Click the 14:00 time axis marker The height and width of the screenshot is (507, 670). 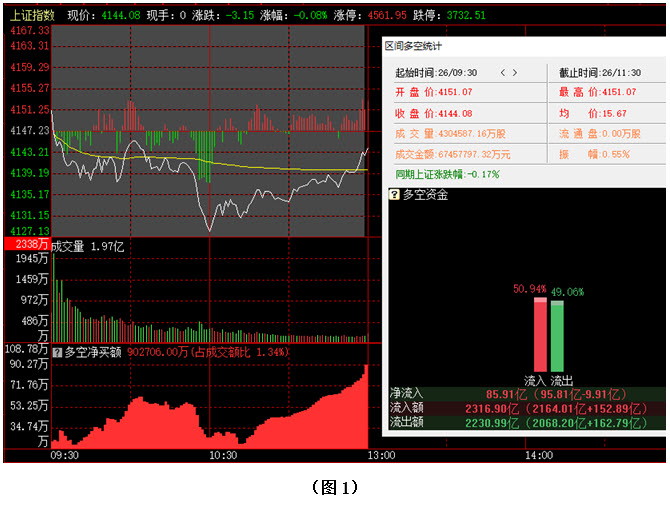tap(538, 455)
